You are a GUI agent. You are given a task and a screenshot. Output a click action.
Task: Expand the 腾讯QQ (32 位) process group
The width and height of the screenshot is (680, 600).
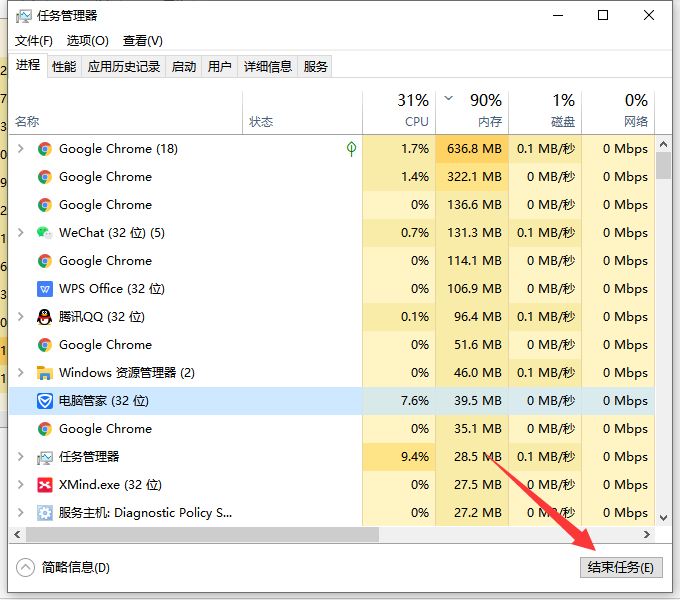click(20, 317)
